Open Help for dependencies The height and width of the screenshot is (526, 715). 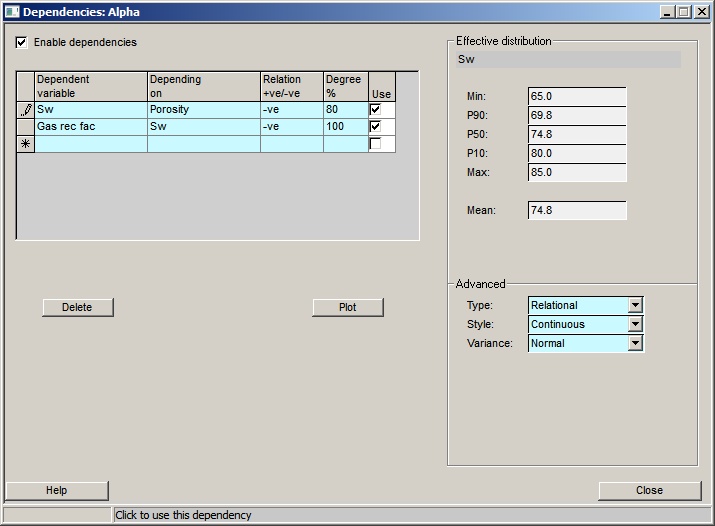pos(56,490)
